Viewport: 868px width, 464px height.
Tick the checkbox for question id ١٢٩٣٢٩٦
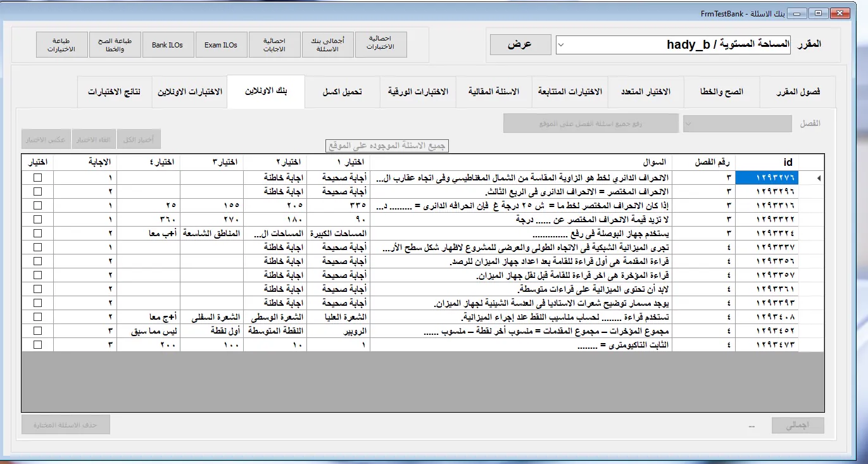coord(37,192)
